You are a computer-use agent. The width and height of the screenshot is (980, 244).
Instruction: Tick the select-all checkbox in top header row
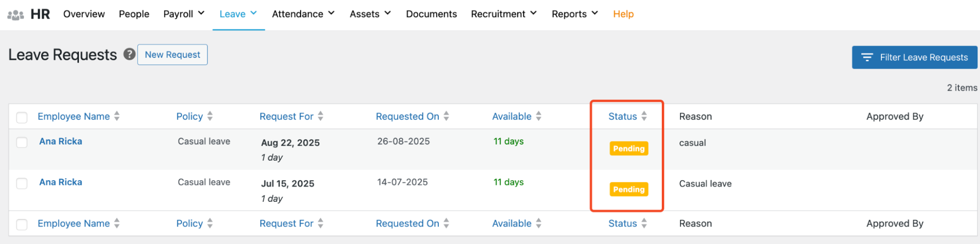click(22, 117)
